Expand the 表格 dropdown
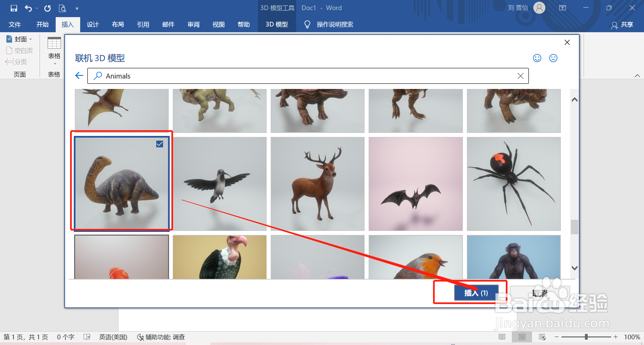 point(54,63)
